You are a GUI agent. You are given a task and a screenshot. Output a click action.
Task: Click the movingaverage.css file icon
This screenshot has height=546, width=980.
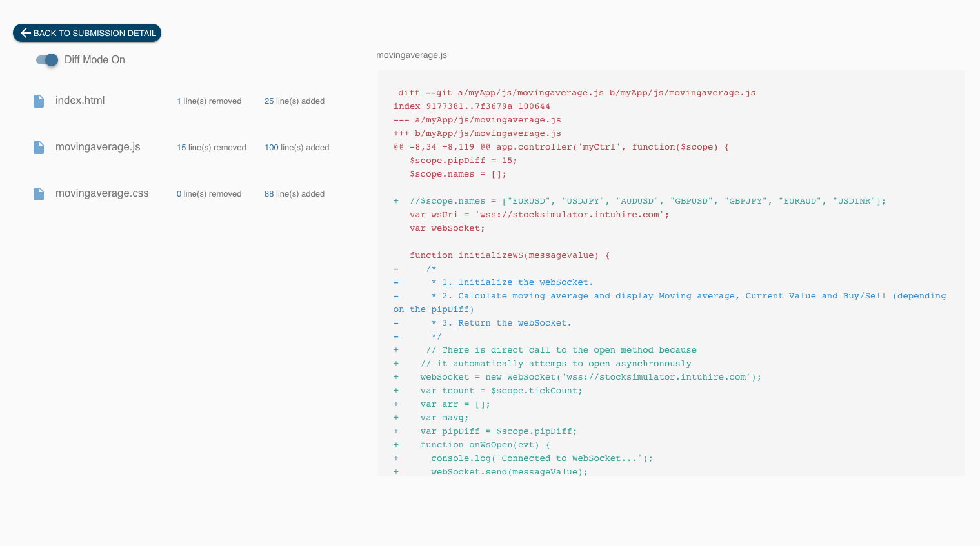point(39,194)
